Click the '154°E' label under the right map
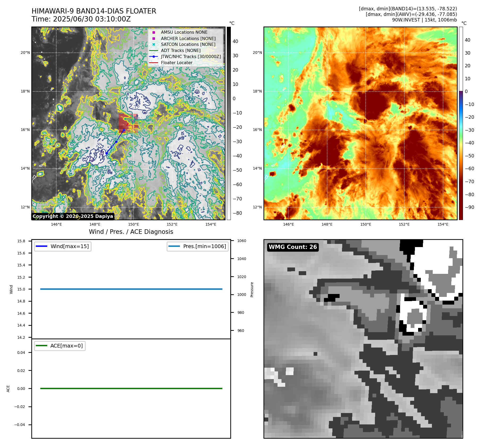The width and height of the screenshot is (481, 448). click(443, 224)
